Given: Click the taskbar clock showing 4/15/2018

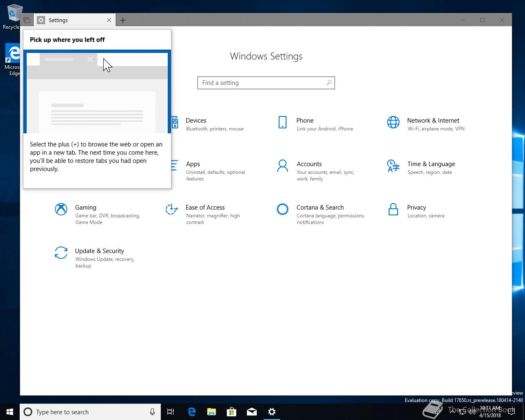Looking at the screenshot, I should point(490,412).
